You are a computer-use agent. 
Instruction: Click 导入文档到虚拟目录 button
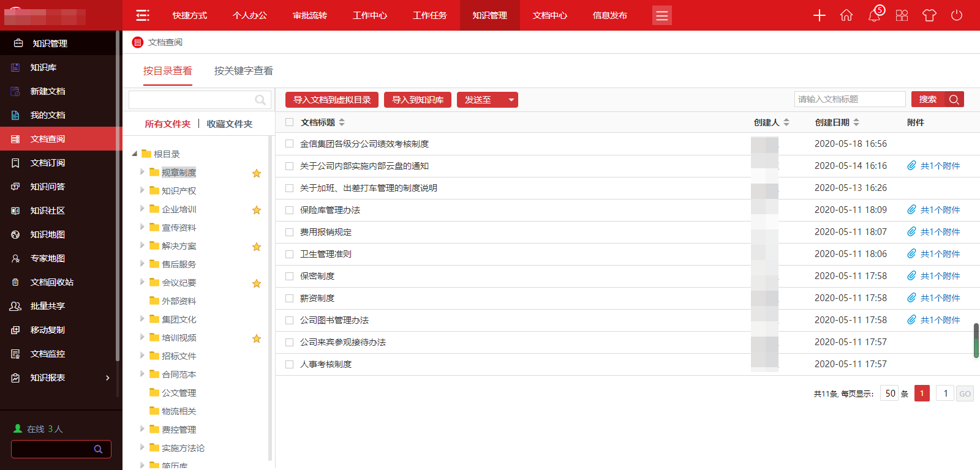(332, 100)
